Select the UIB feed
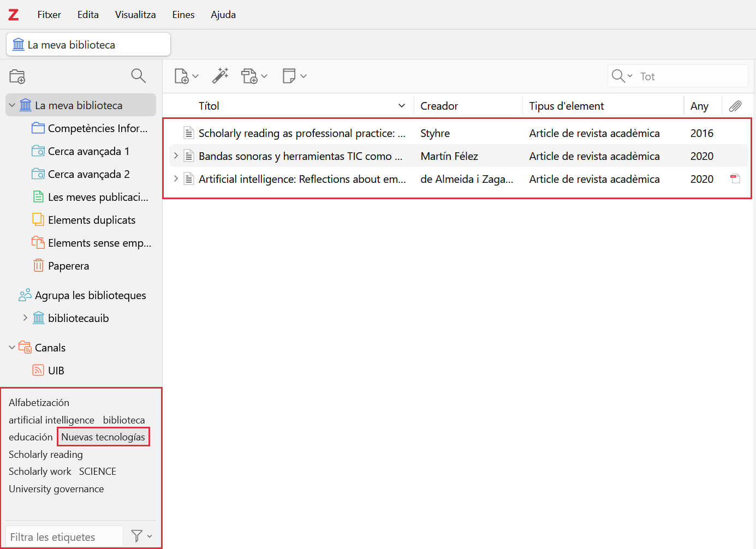Image resolution: width=756 pixels, height=549 pixels. click(x=56, y=371)
